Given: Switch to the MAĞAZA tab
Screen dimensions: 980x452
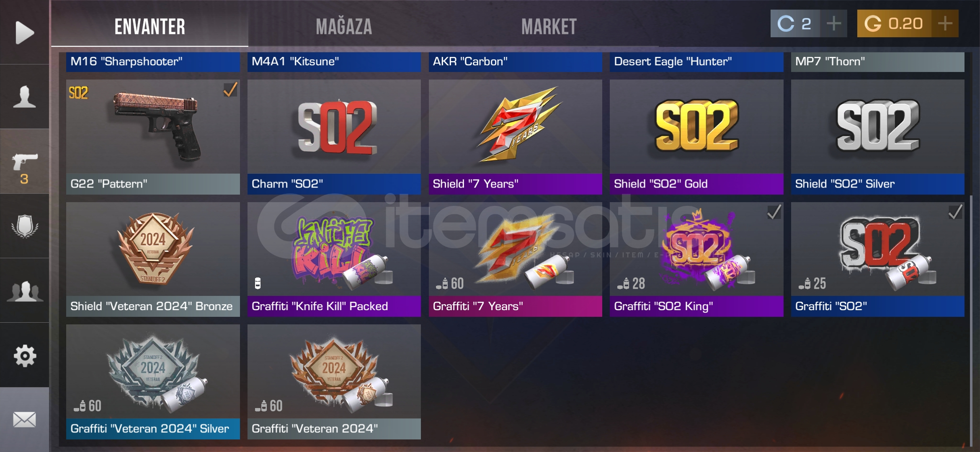Looking at the screenshot, I should pos(344,27).
